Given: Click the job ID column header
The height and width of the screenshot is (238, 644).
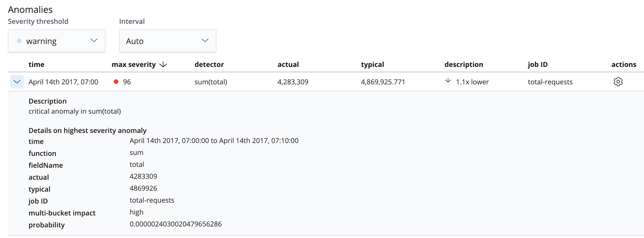Looking at the screenshot, I should pos(538,65).
